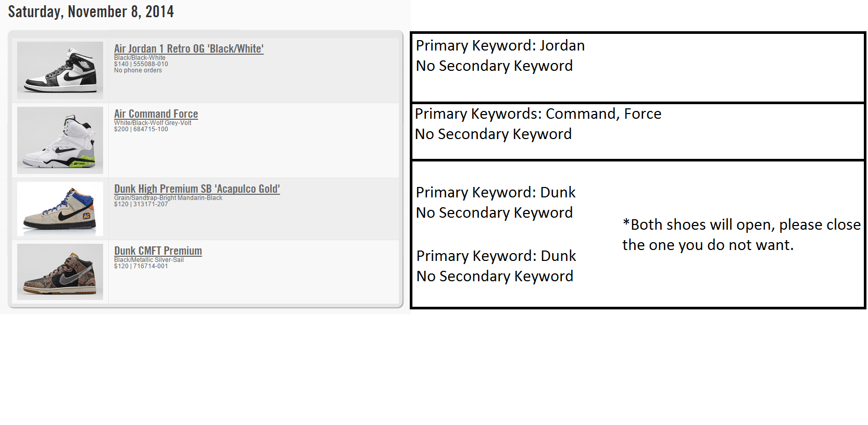Click the $140 | 555088-010 price line

141,64
